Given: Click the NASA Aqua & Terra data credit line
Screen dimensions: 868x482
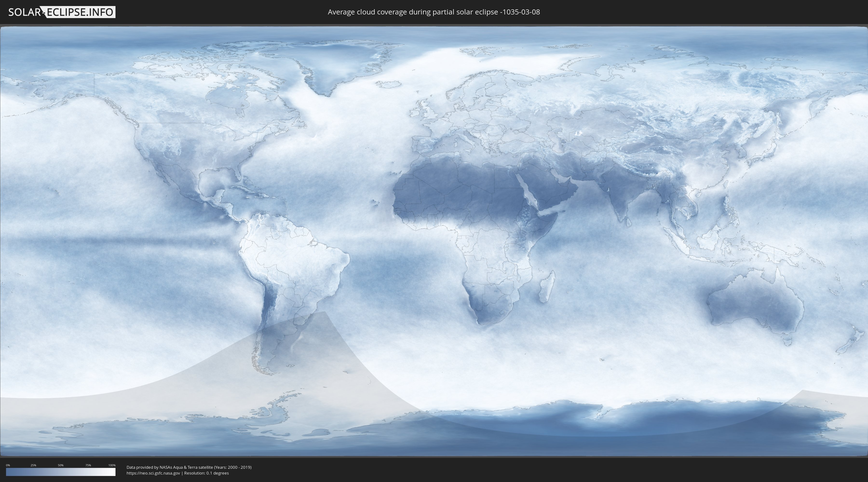Looking at the screenshot, I should coord(189,467).
